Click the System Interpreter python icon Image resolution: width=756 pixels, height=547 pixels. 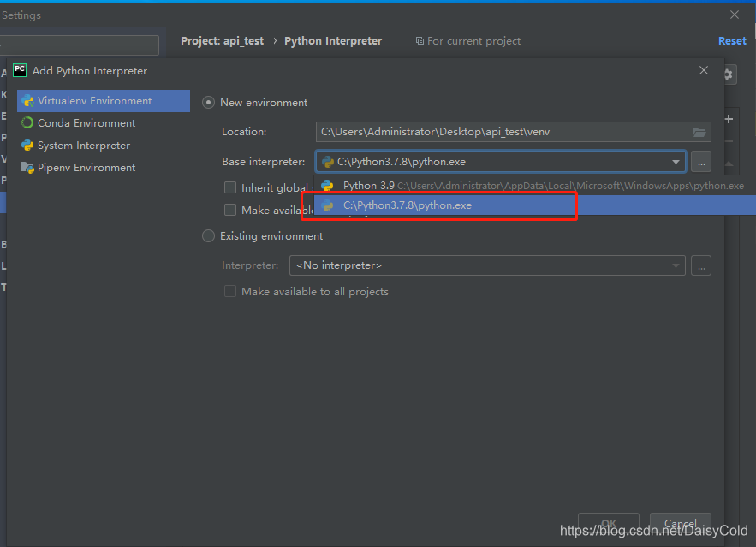point(27,145)
